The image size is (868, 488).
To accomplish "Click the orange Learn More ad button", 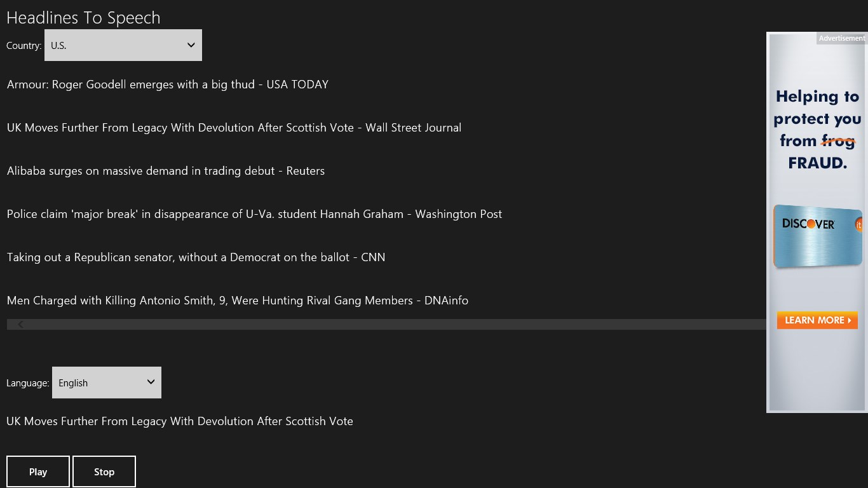I will (x=817, y=320).
